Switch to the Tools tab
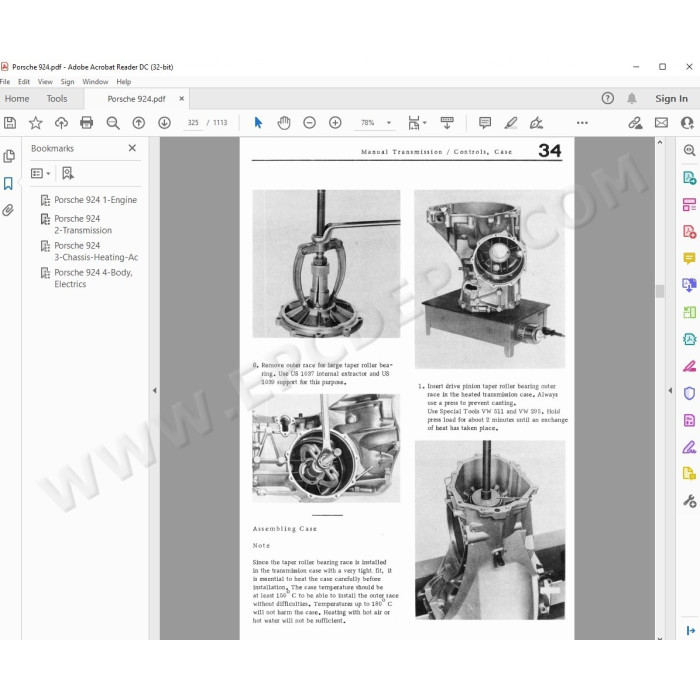Image resolution: width=700 pixels, height=700 pixels. (x=57, y=99)
